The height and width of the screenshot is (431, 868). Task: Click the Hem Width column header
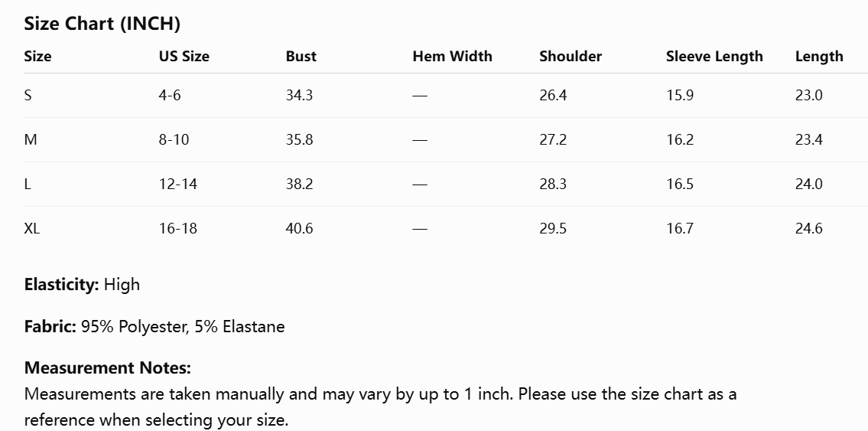click(452, 57)
